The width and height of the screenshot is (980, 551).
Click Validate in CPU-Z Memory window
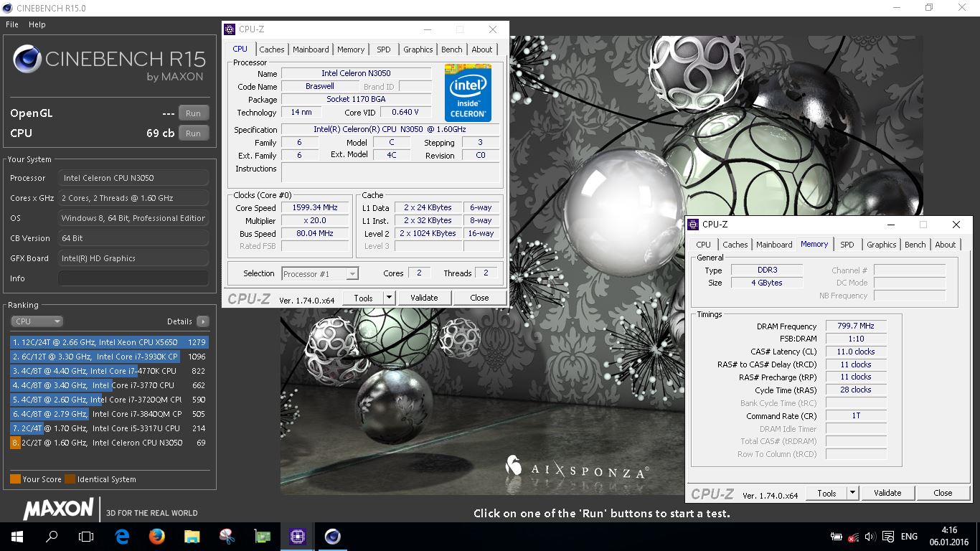pos(887,493)
